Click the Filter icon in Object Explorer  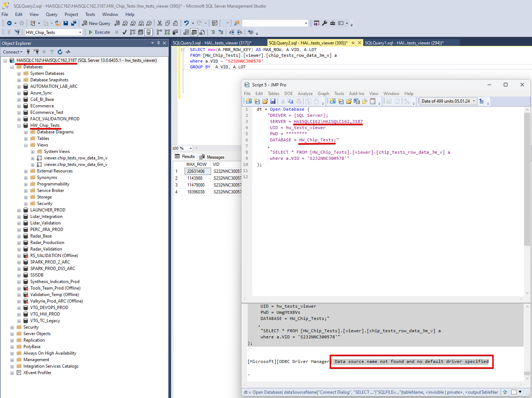pos(52,52)
